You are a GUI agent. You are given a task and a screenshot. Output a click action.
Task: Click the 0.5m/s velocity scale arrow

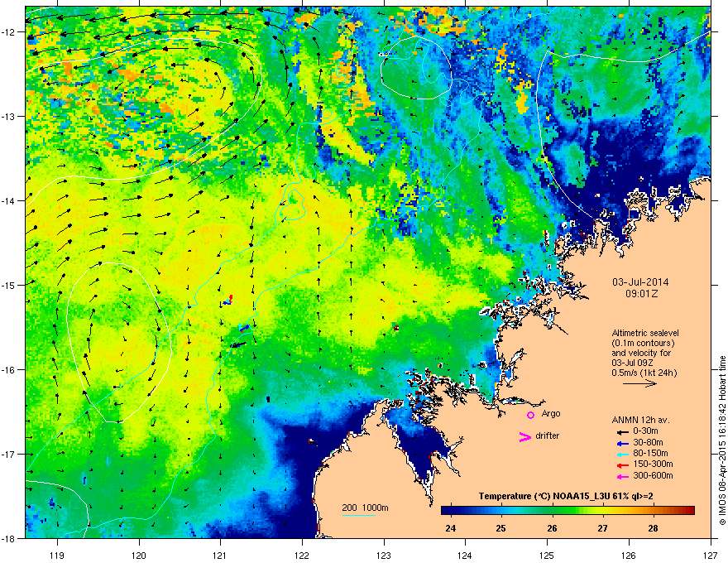coord(639,383)
